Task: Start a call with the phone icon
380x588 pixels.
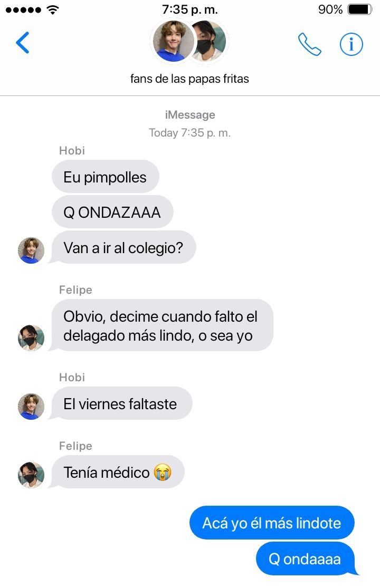Action: [309, 44]
